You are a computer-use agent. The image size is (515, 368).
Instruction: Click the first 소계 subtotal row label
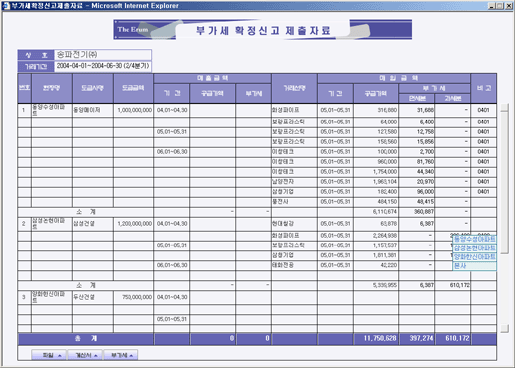point(86,212)
